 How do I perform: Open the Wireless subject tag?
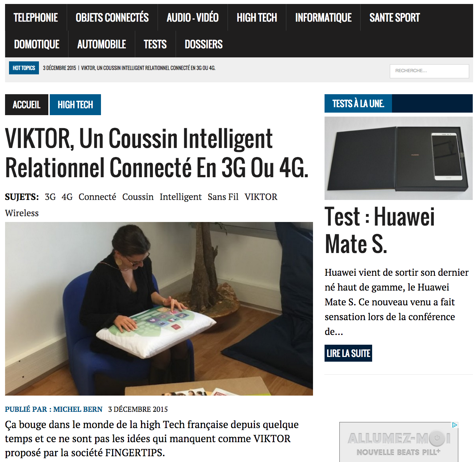coord(22,213)
